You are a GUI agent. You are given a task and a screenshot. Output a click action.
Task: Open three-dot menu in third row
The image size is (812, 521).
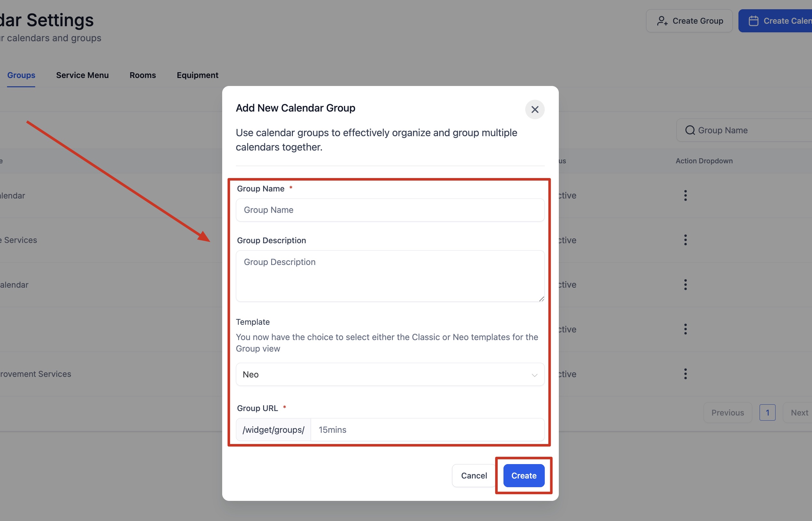click(685, 285)
